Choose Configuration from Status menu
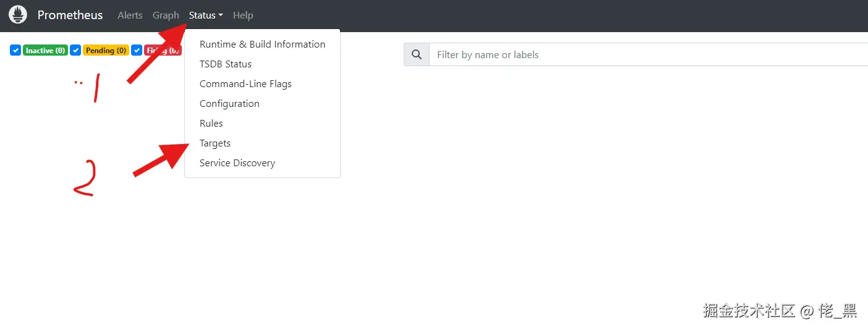868x330 pixels. point(262,104)
